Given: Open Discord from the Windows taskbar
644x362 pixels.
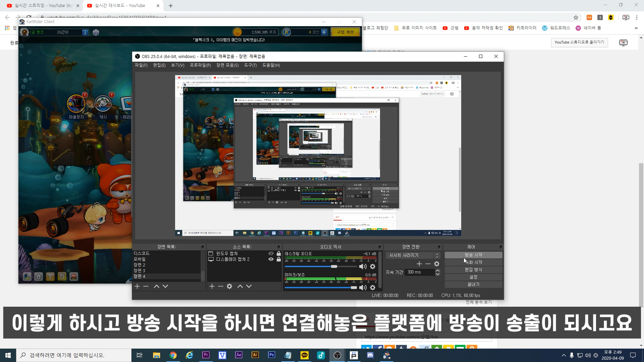Looking at the screenshot, I should [x=370, y=355].
